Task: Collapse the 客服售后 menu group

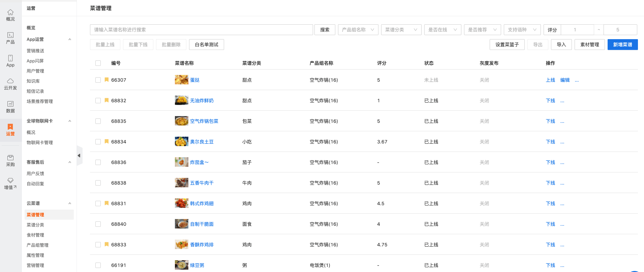Action: tap(70, 162)
